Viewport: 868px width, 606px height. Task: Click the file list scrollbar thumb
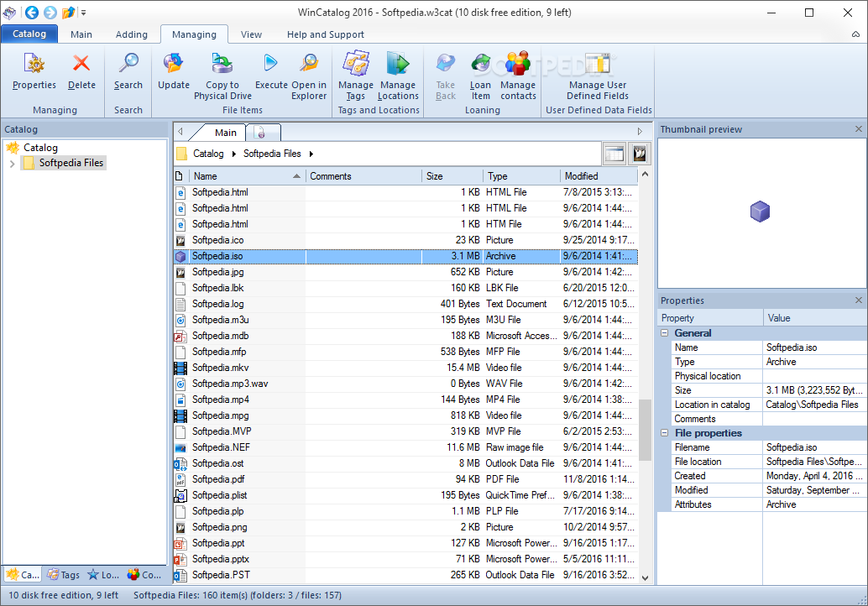coord(645,430)
